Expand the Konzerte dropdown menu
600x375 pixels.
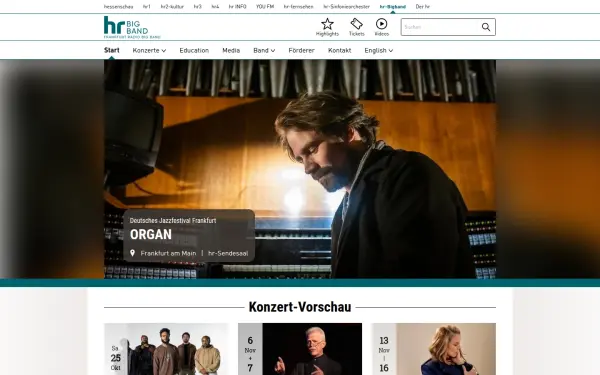(149, 51)
